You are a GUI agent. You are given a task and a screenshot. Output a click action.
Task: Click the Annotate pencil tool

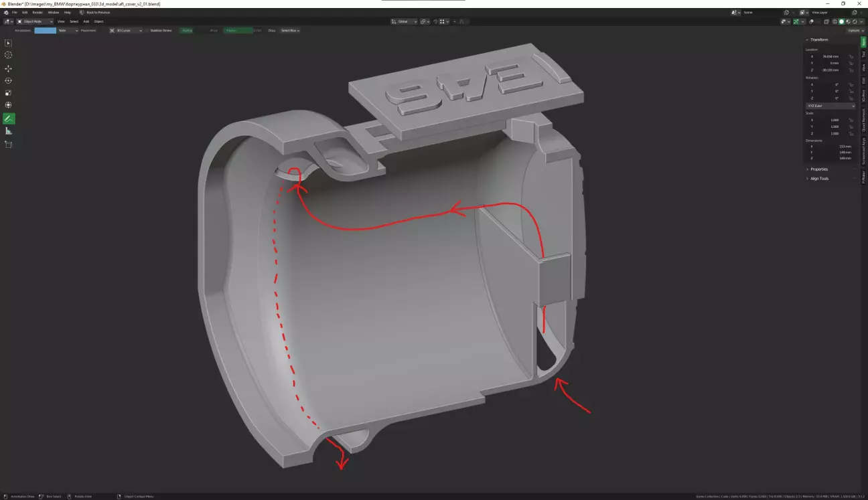9,118
